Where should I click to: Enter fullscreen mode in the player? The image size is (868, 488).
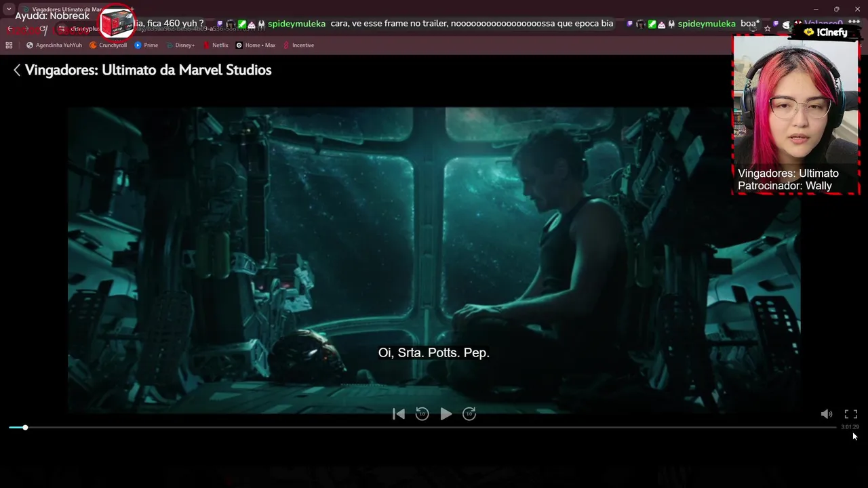pos(850,414)
